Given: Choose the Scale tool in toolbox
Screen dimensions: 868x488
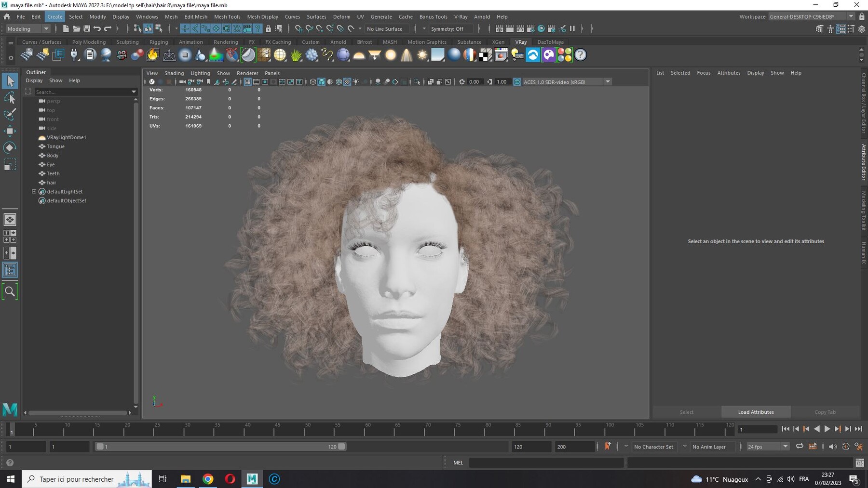Looking at the screenshot, I should click(10, 164).
